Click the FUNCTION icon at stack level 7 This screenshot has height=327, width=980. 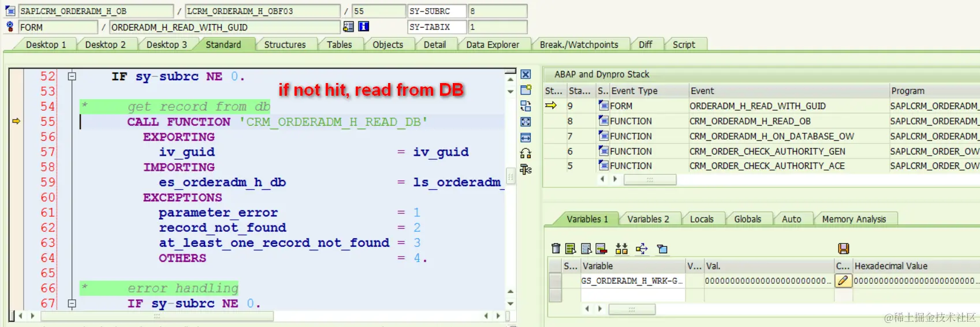603,136
